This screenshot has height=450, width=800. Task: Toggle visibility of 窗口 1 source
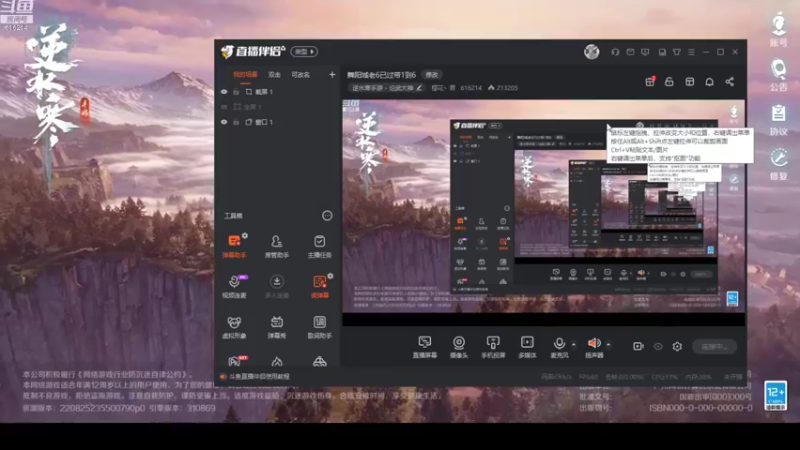224,122
